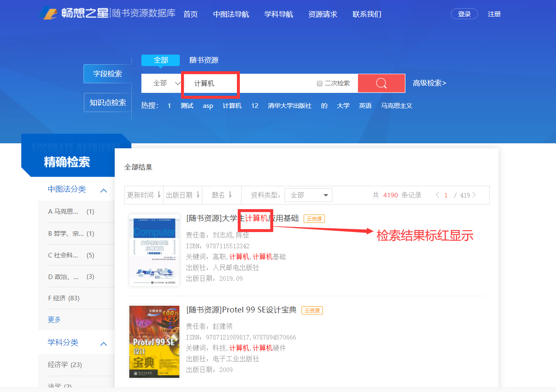Click 云资源 badge on first result
This screenshot has height=392, width=556.
(x=314, y=219)
